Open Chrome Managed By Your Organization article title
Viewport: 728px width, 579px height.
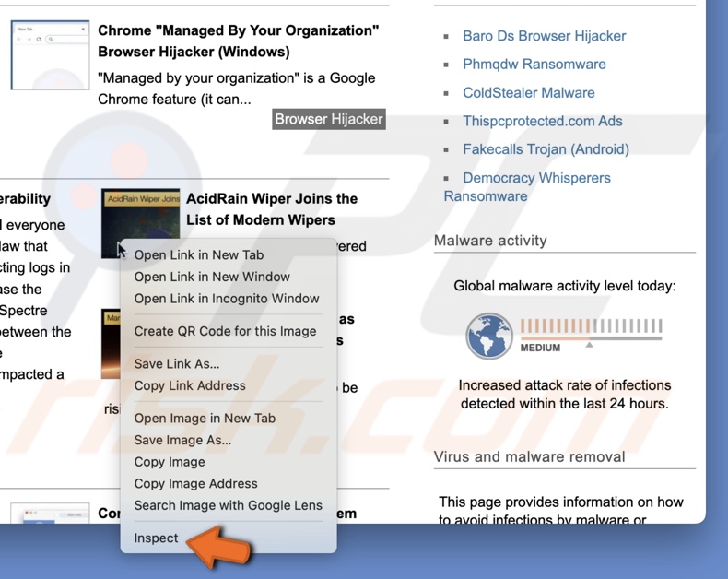(x=238, y=41)
